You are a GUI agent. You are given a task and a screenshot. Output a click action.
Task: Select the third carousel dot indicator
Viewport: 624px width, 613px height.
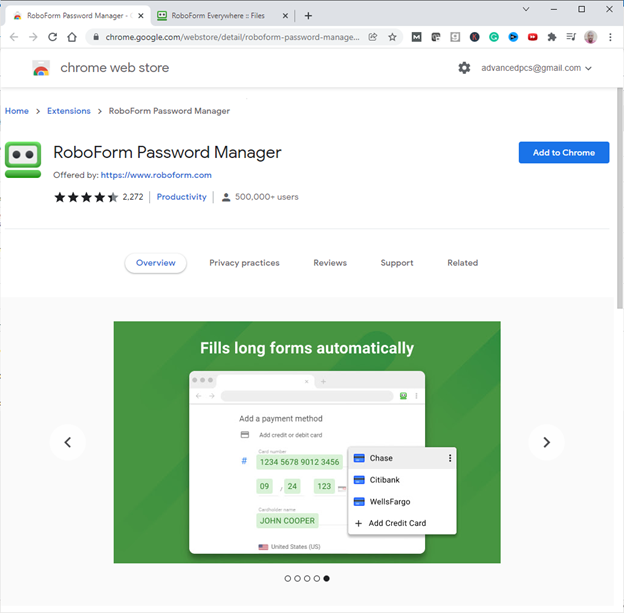(307, 578)
